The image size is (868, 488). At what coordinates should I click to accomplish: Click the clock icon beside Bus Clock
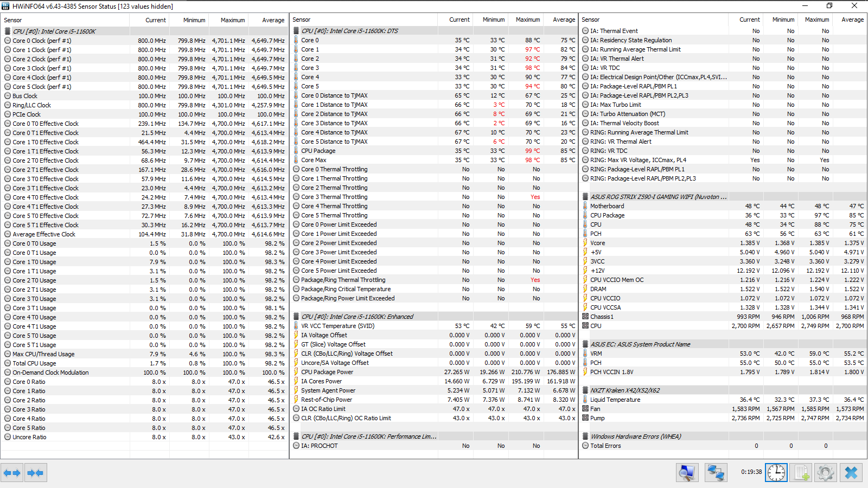click(x=8, y=96)
